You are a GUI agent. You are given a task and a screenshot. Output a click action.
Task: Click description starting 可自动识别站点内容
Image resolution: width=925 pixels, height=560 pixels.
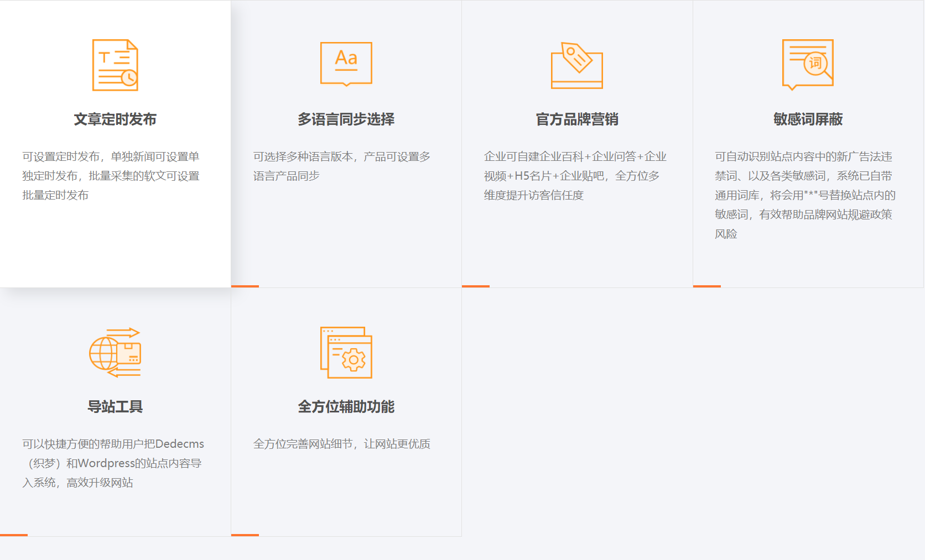805,195
